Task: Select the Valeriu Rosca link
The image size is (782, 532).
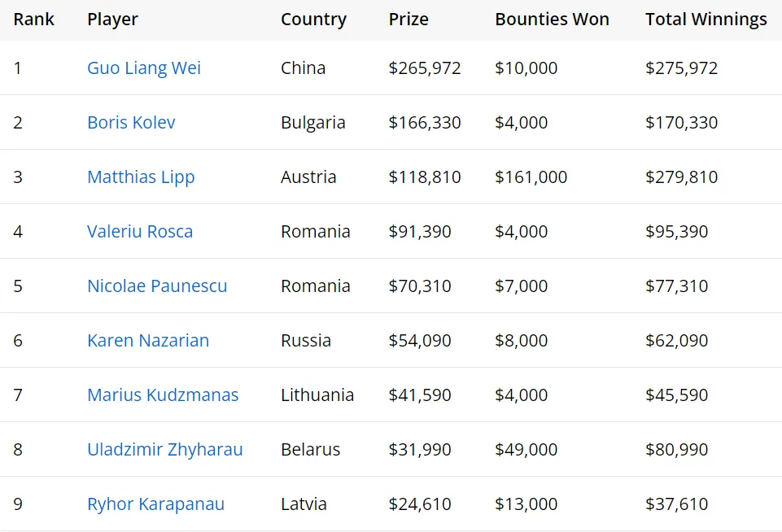Action: tap(140, 232)
